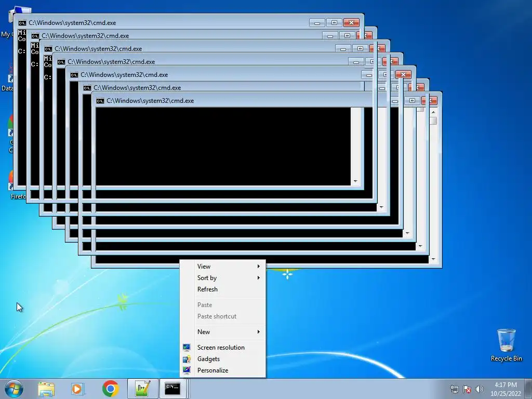The height and width of the screenshot is (399, 532).
Task: Click the Screen resolution monitor icon
Action: (187, 348)
